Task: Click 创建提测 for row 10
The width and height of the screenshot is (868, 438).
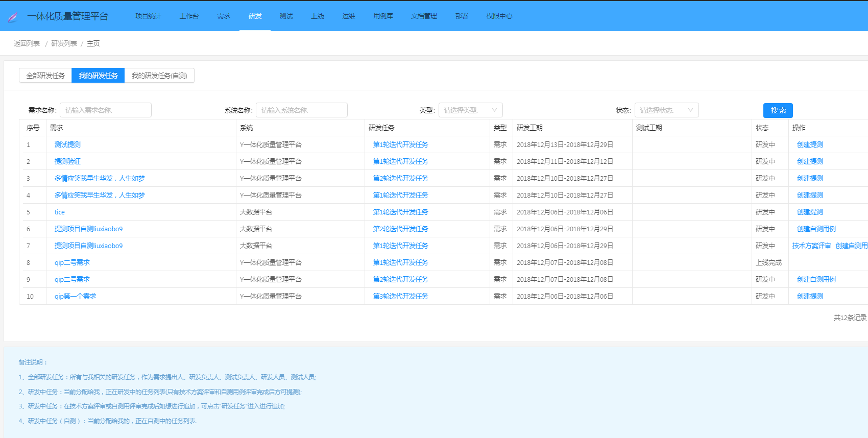Action: [810, 296]
